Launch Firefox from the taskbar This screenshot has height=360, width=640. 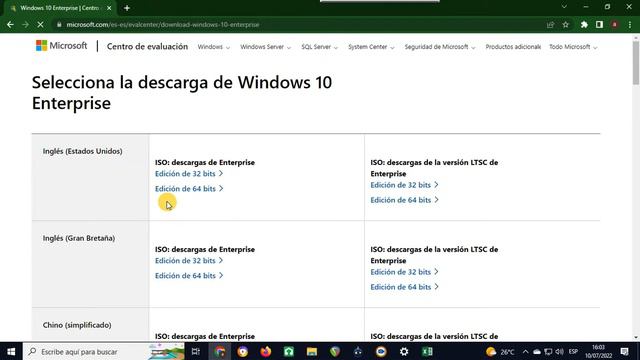(x=266, y=351)
